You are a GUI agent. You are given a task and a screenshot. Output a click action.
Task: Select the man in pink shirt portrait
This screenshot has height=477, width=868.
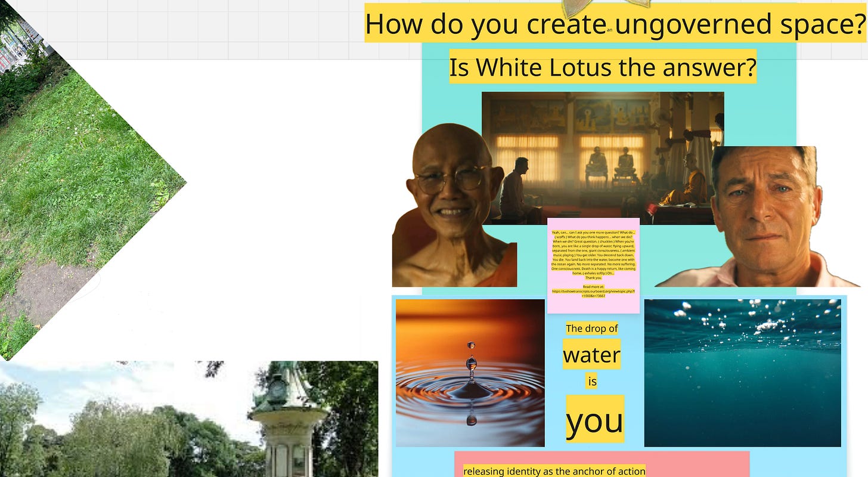tap(758, 216)
